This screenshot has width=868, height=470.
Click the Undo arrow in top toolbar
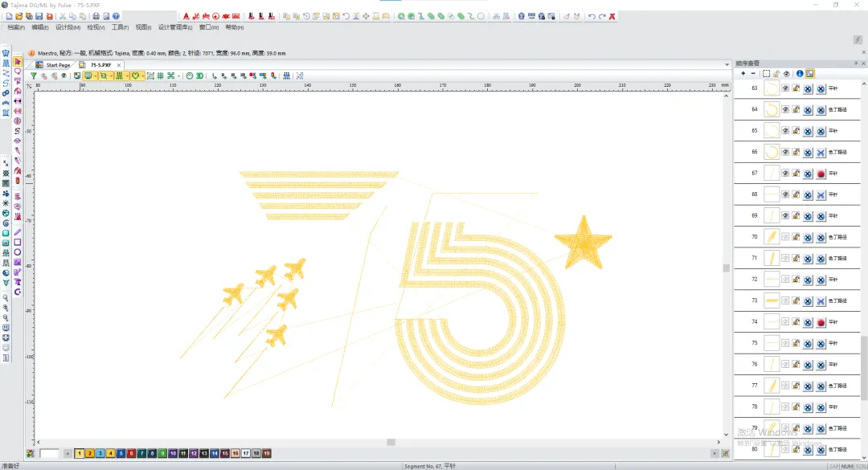point(592,16)
